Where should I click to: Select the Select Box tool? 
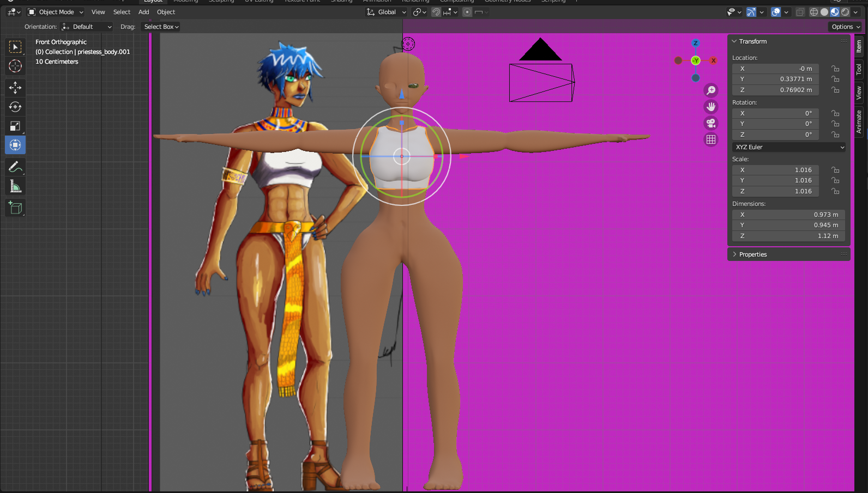pyautogui.click(x=15, y=47)
